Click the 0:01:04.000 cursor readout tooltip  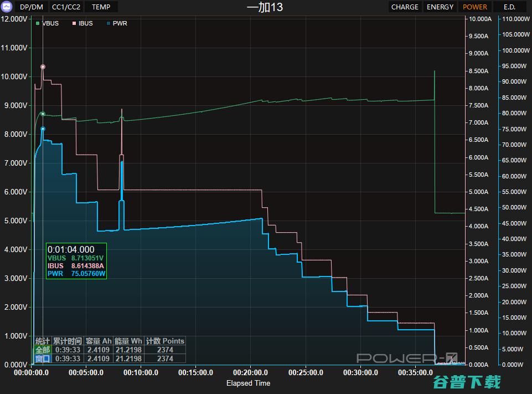[76, 261]
